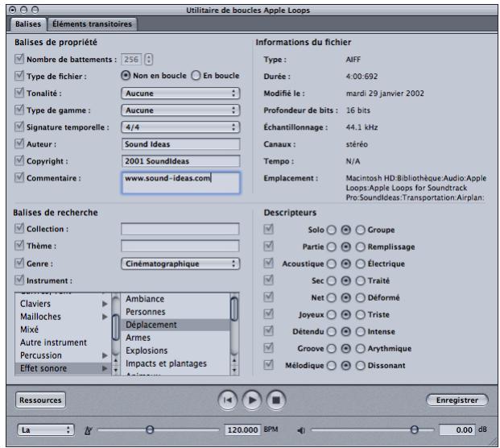Viewport: 500px width, 448px height.
Task: Uncheck the Tonalité checkbox
Action: click(x=19, y=93)
